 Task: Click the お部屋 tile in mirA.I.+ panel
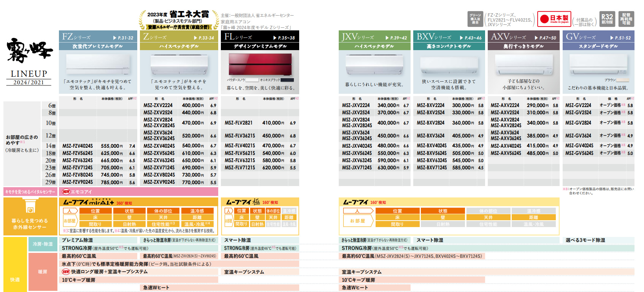coord(70,221)
